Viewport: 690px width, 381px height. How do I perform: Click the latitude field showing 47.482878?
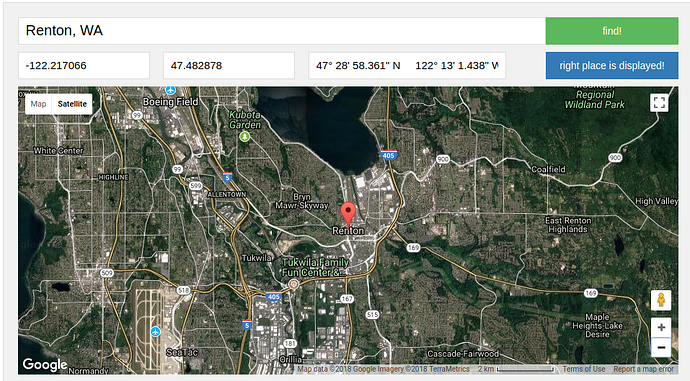click(229, 66)
